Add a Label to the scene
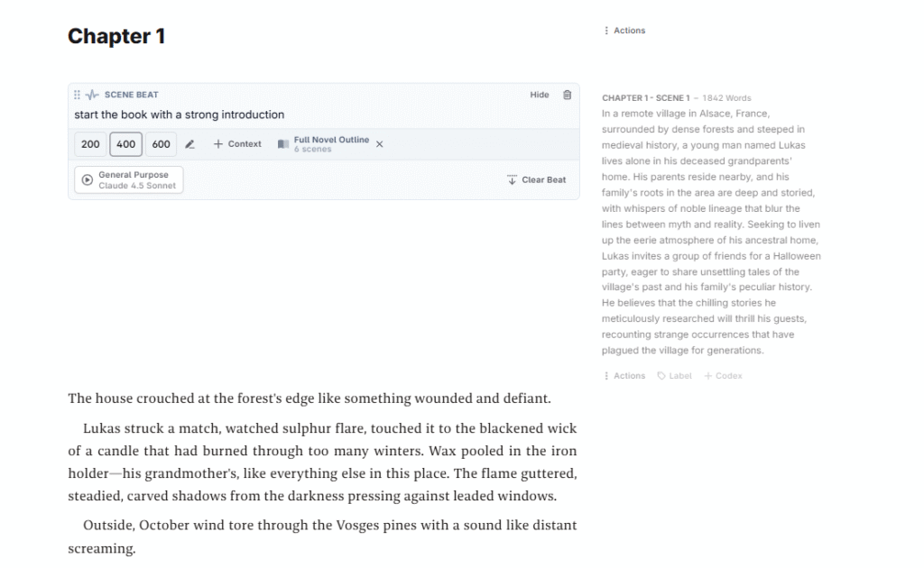Viewport: 924px width, 568px height. tap(675, 376)
